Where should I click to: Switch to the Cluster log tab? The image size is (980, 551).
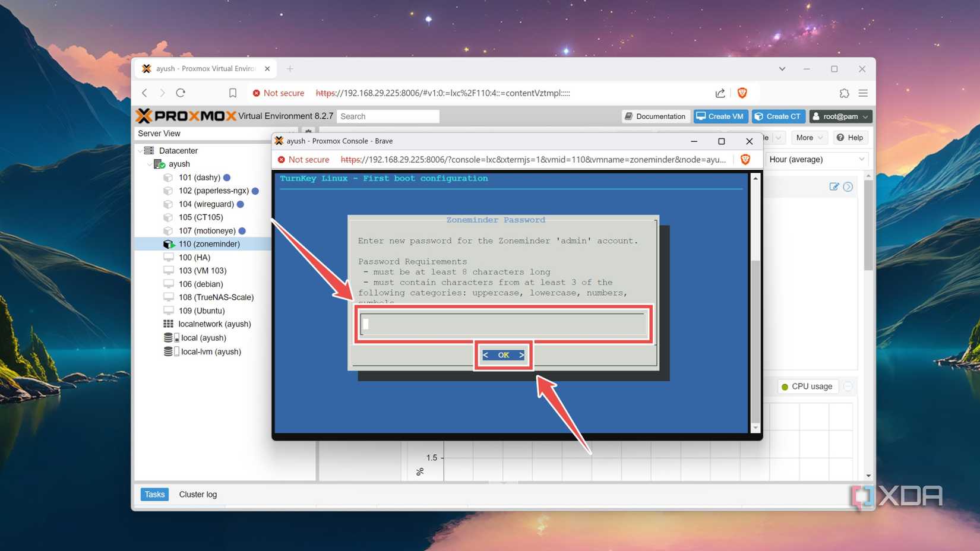(x=198, y=495)
